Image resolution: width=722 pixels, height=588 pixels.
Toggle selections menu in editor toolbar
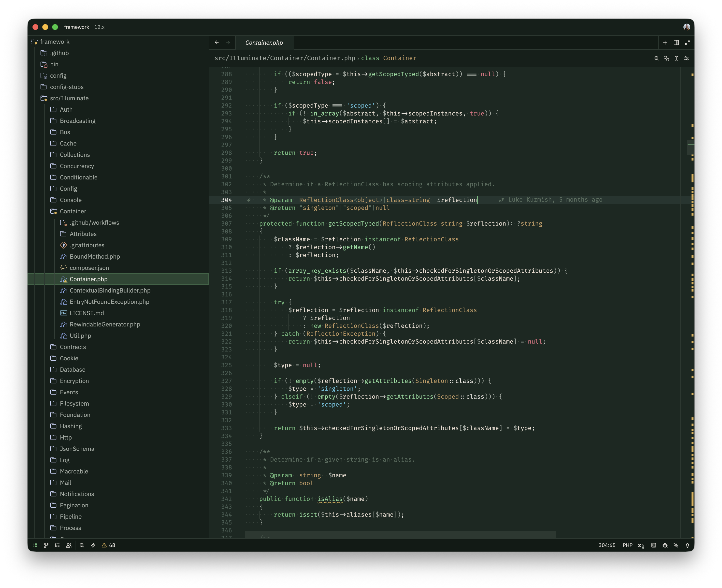676,58
